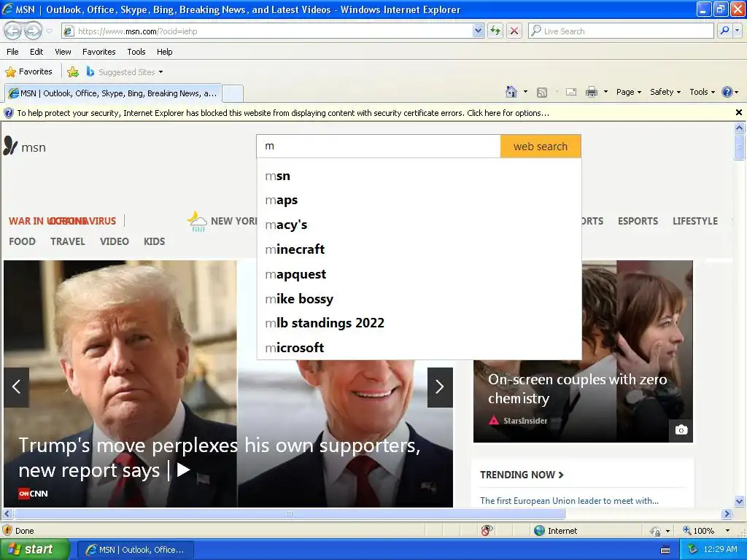The height and width of the screenshot is (560, 747).
Task: Open the File menu
Action: click(13, 52)
